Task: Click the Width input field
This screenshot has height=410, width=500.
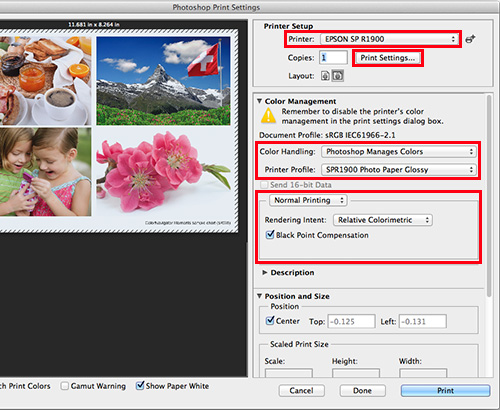Action: (x=423, y=373)
